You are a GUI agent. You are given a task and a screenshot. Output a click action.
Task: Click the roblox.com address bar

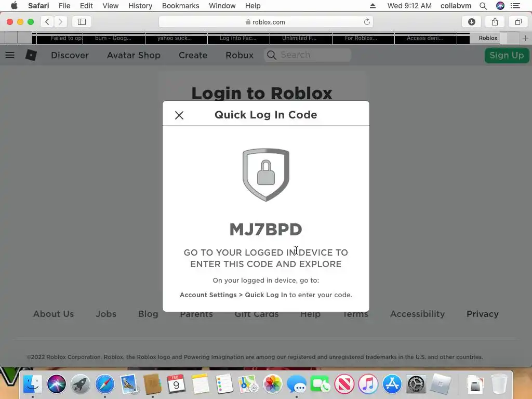[x=265, y=22]
